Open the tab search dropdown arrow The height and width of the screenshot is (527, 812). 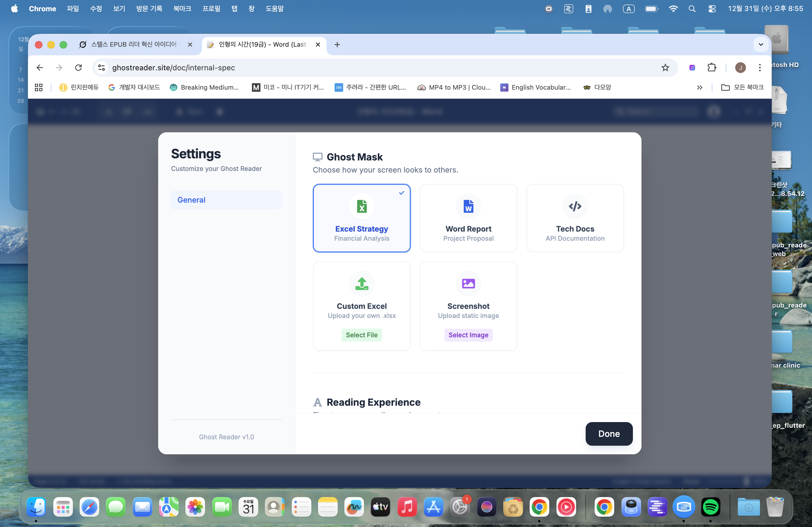tap(760, 45)
